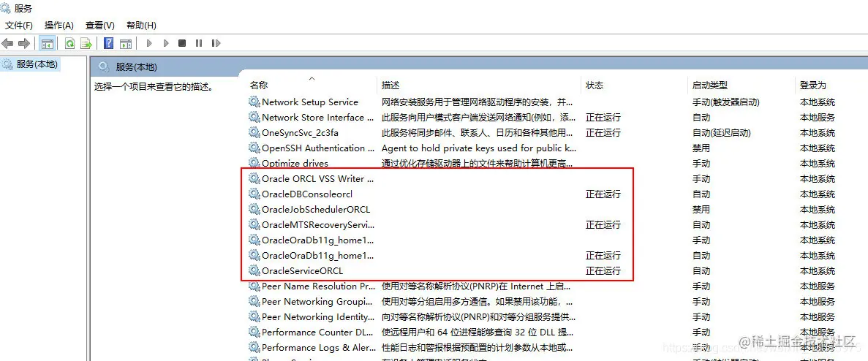This screenshot has width=868, height=361.
Task: Select the OneSyncSvc_2c3fa service name
Action: coord(300,133)
